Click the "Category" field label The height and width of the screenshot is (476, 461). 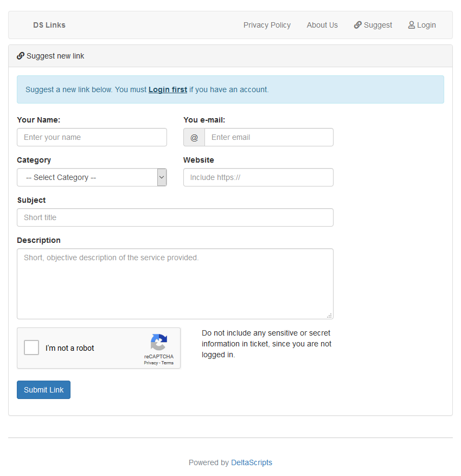pos(34,160)
